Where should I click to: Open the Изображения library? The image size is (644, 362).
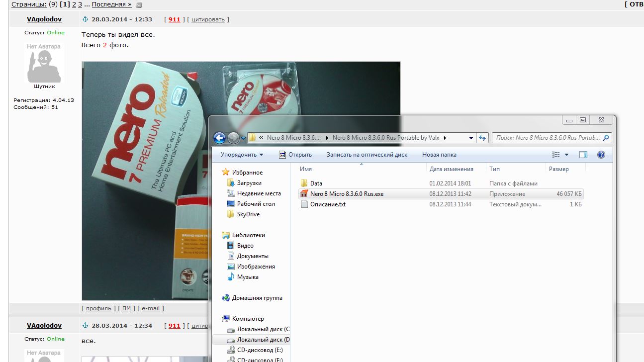pos(251,267)
